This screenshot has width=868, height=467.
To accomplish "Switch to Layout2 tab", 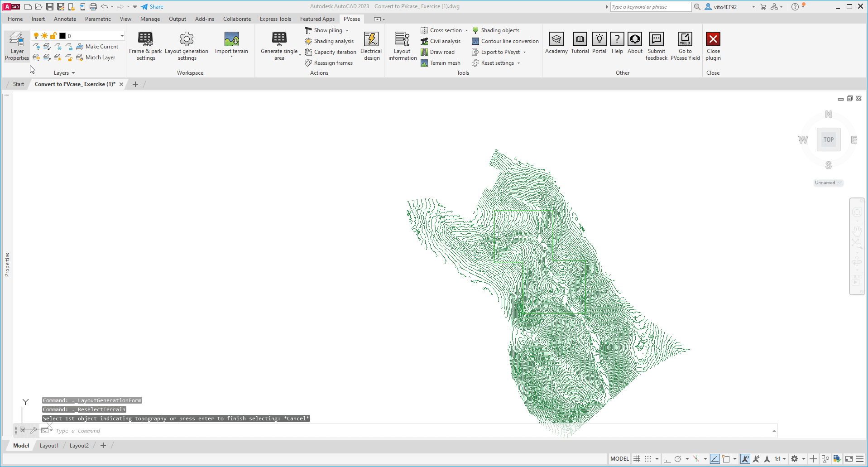I will [79, 446].
